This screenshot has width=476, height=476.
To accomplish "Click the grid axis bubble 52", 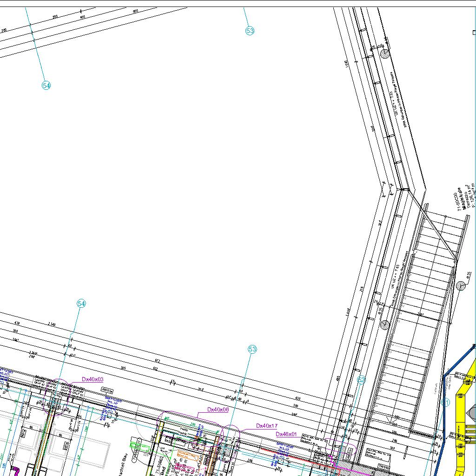I will [362, 380].
